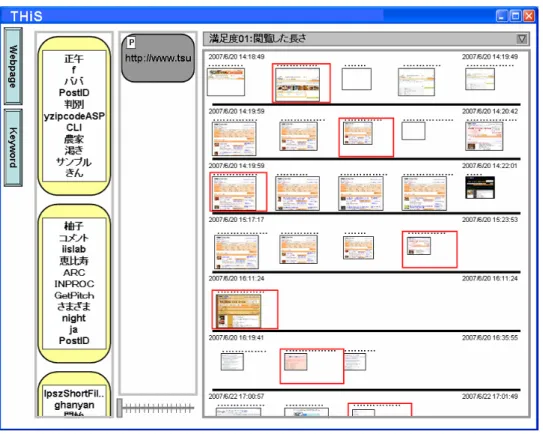Open red-bordered thumbnail in the 15:17:17 row
The image size is (543, 434).
point(429,249)
